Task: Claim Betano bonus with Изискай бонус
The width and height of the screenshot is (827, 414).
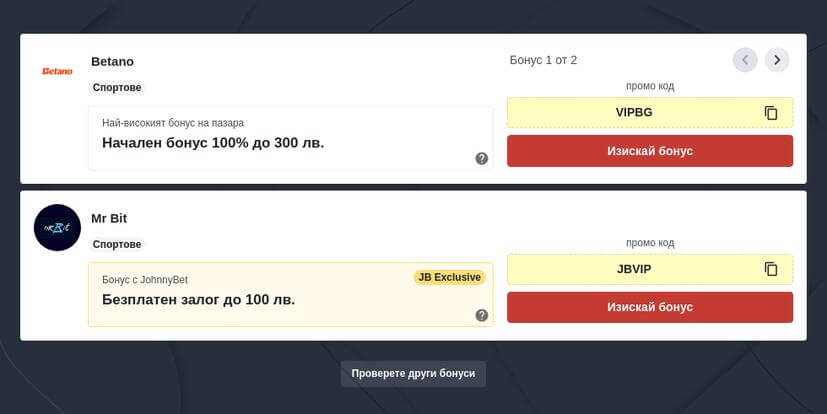Action: (649, 151)
